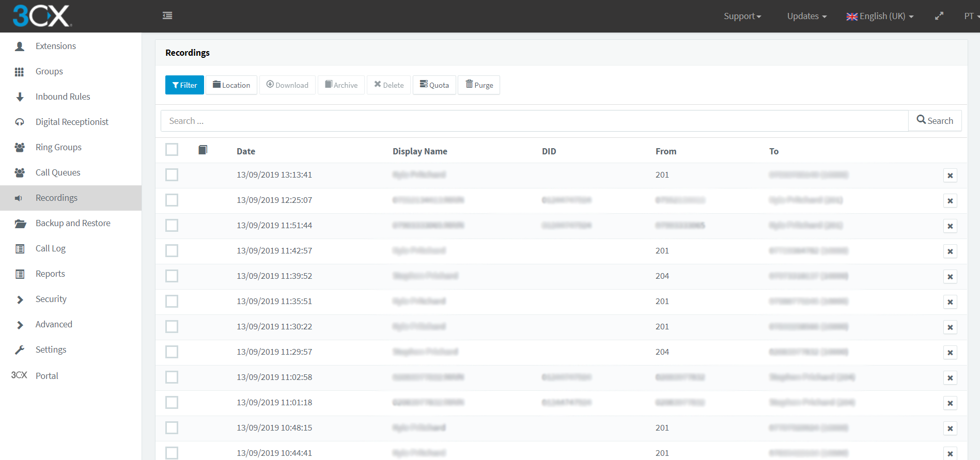Viewport: 980px width, 460px height.
Task: Click the X icon for the 11:02:58 recording
Action: [950, 378]
